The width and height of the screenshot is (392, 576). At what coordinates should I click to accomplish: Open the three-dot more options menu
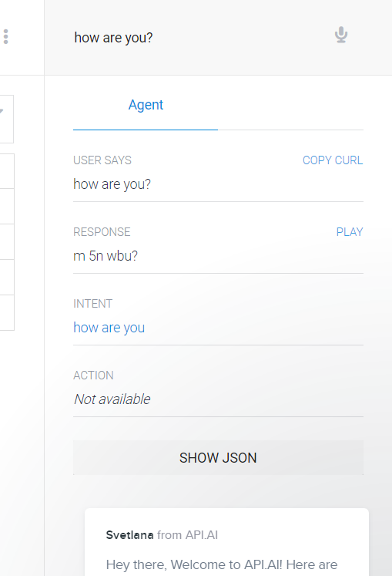[5, 37]
